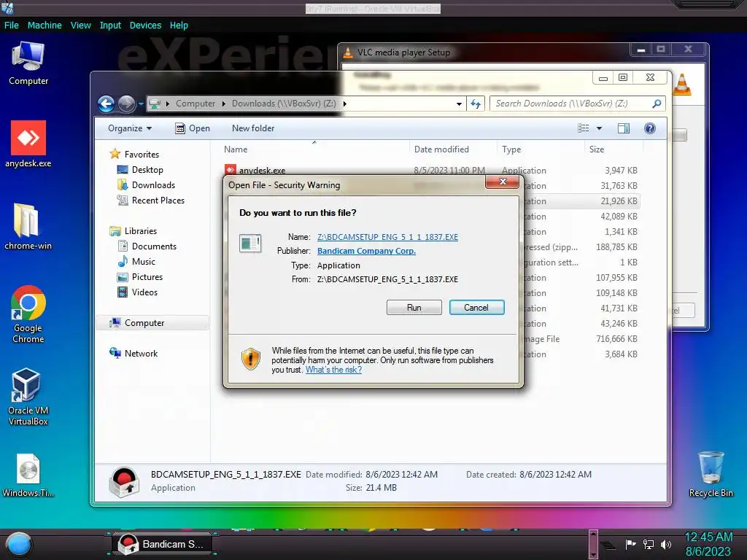This screenshot has height=560, width=747.
Task: Sort by the Size column header
Action: [614, 149]
